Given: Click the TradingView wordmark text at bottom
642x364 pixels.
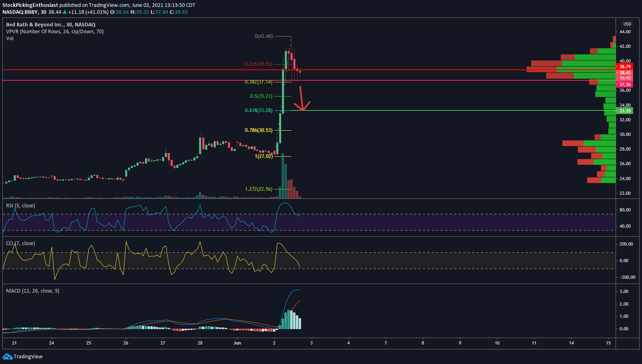Looking at the screenshot, I should coord(28,357).
